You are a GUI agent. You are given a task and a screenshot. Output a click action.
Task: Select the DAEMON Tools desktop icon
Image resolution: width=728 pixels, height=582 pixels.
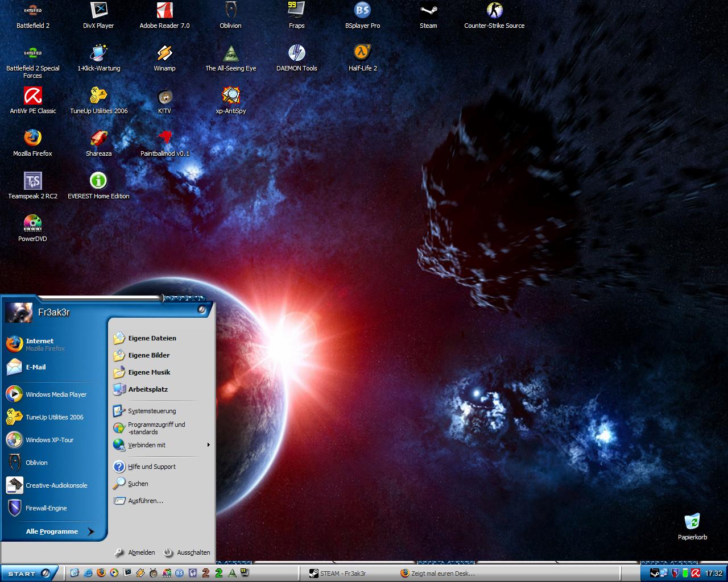296,58
